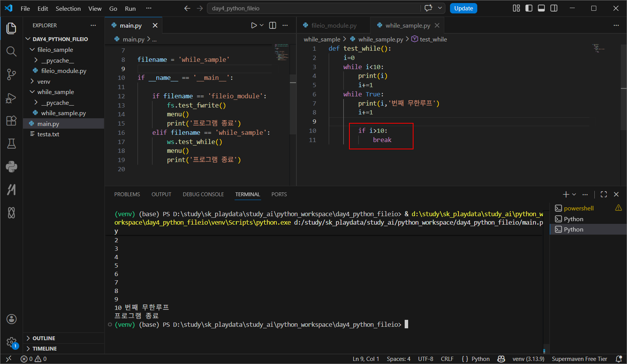Viewport: 627px width, 364px height.
Task: Click the day4_python_fileio command center search box
Action: pyautogui.click(x=314, y=8)
